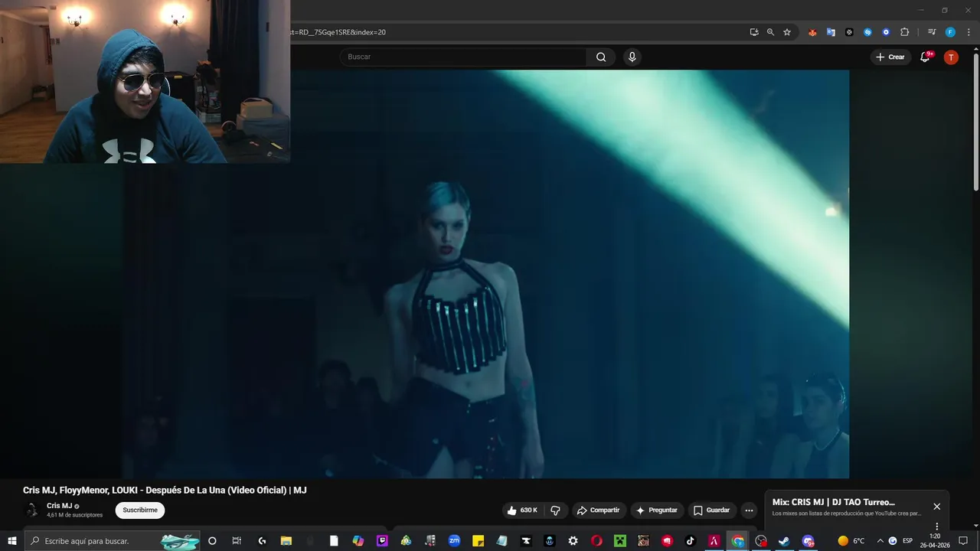Open YouTube account avatar T

[x=951, y=57]
